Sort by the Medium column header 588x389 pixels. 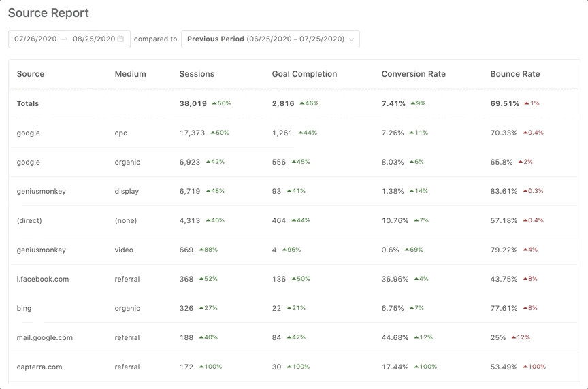[130, 74]
